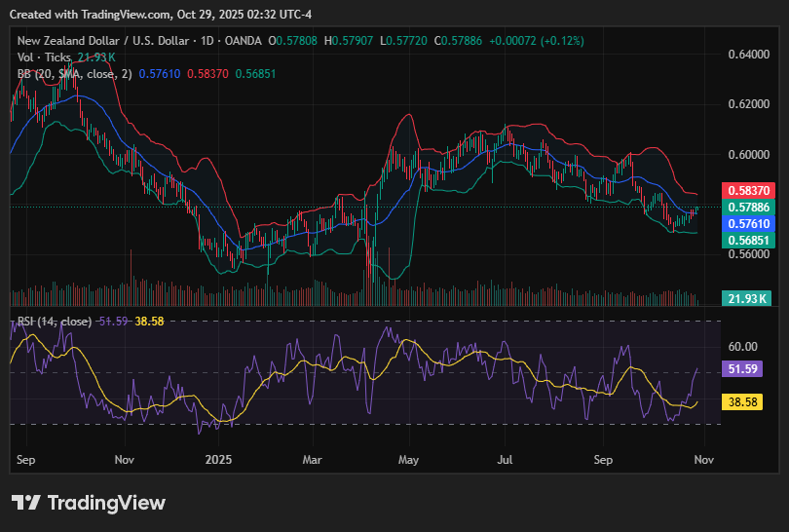Click the TradingView logo icon

(x=26, y=503)
